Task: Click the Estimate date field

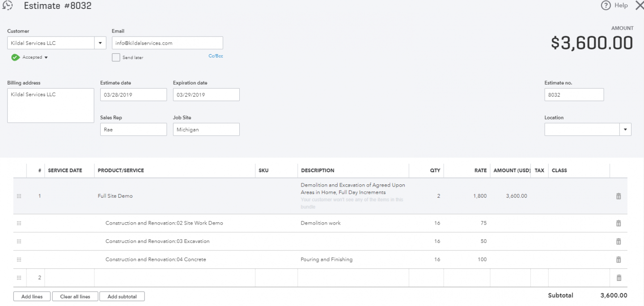Action: pyautogui.click(x=133, y=95)
